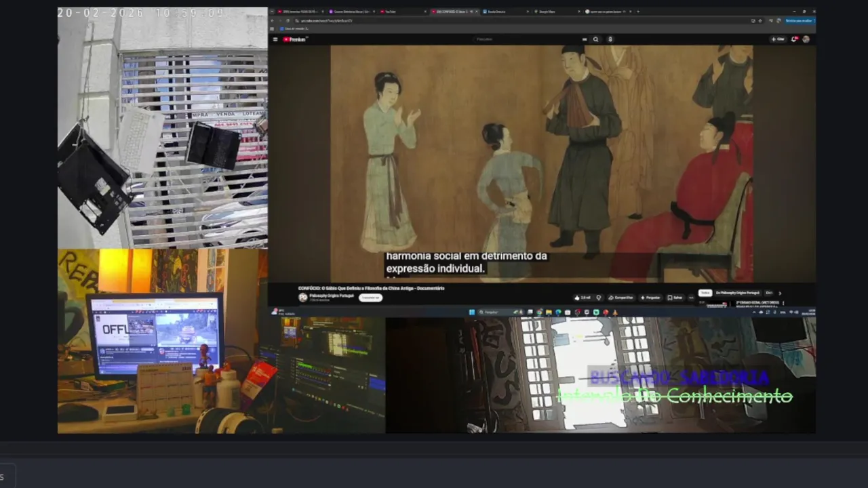Switch to the Google Maps tab
Screen dimensions: 868x488
[x=557, y=12]
